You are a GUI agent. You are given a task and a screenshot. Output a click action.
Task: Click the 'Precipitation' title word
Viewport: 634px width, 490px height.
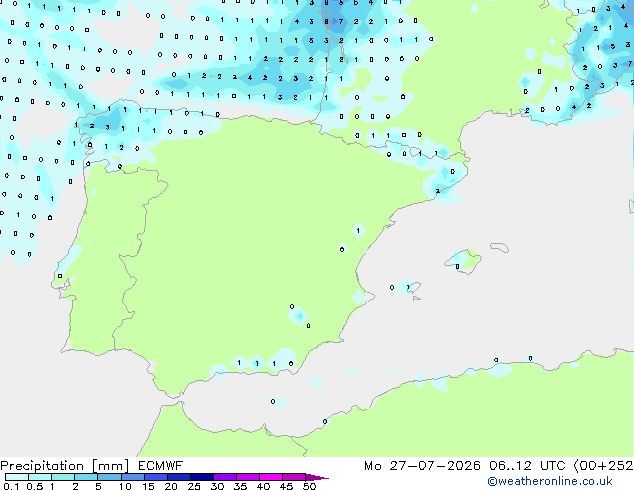[x=42, y=466]
